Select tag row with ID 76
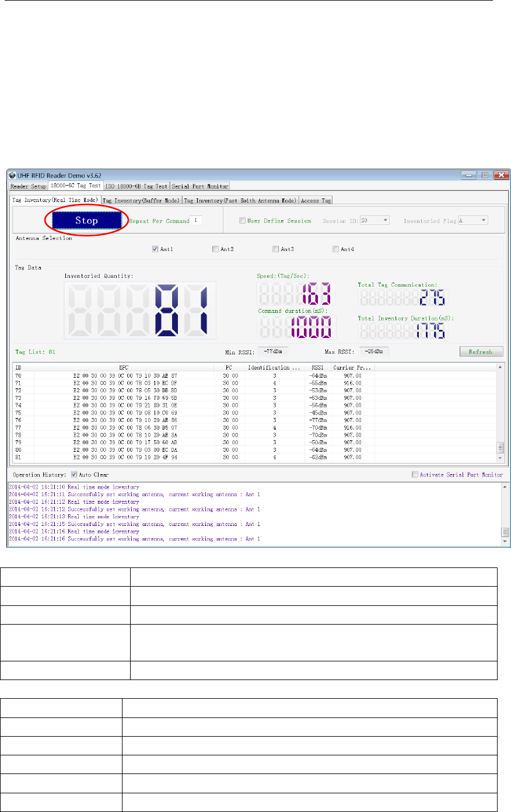 click(254, 420)
